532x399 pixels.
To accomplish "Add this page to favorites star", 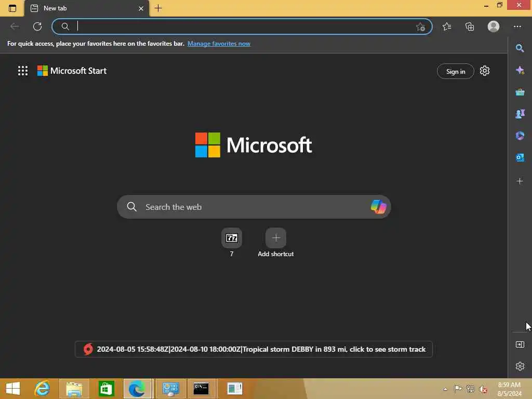I will click(420, 27).
